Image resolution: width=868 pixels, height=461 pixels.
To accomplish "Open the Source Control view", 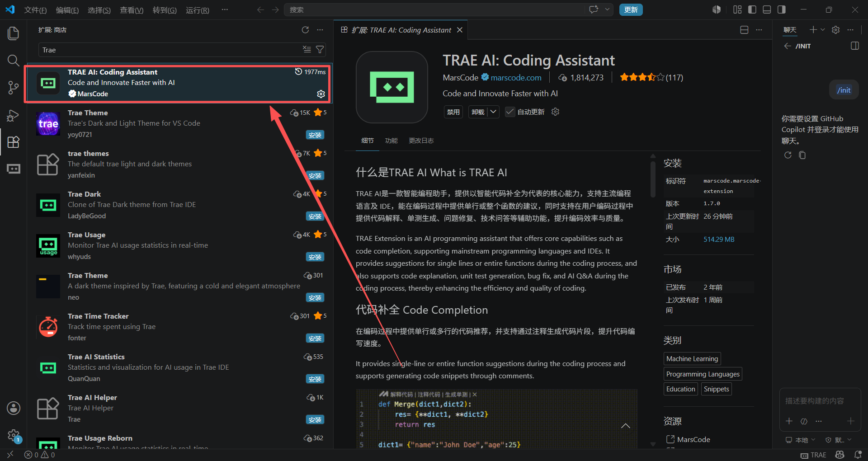I will tap(14, 88).
